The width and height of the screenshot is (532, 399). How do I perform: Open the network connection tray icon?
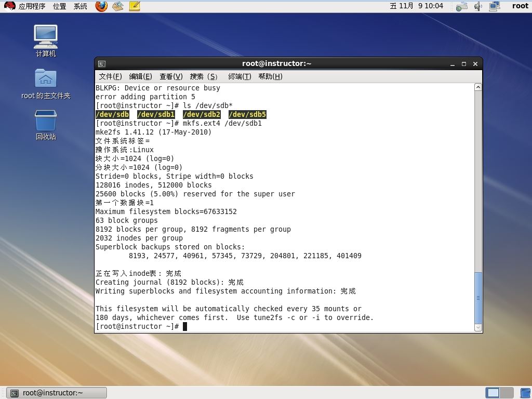tap(462, 6)
